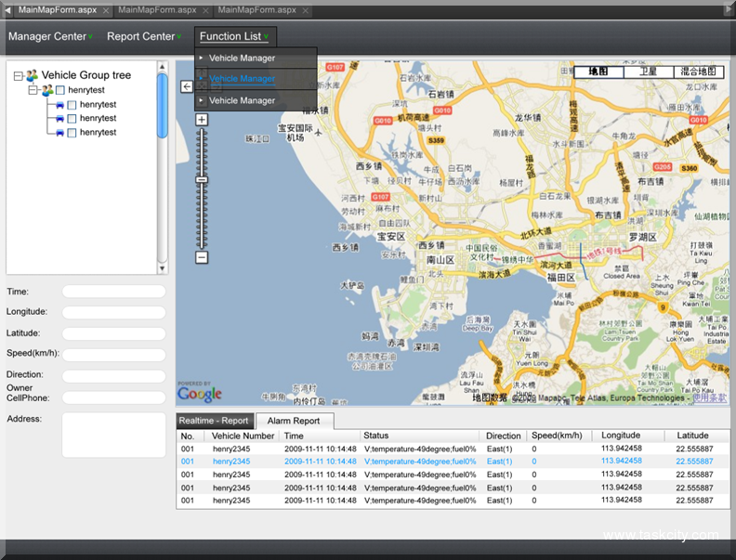Click the Vehicle Number column header
Screen dimensions: 736x560
pos(243,436)
